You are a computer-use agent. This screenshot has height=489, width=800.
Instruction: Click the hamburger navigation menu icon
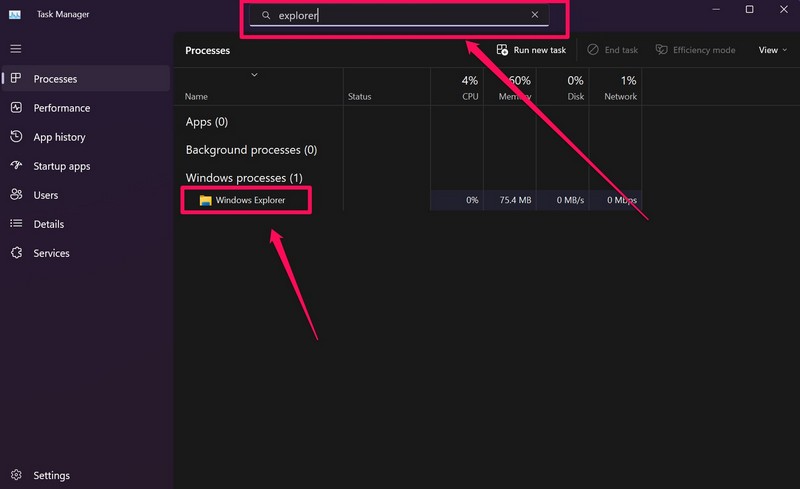click(15, 48)
